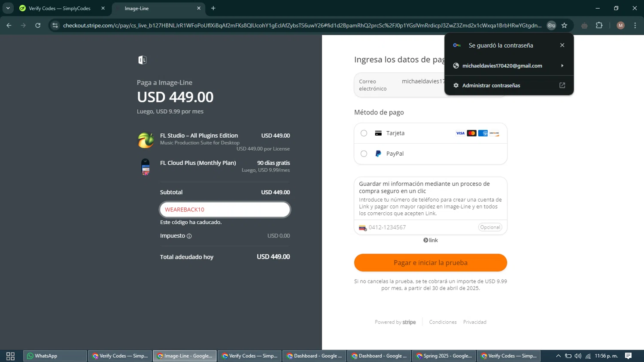Select the Tarjeta payment radio button
Viewport: 644px width, 362px height.
(364, 133)
